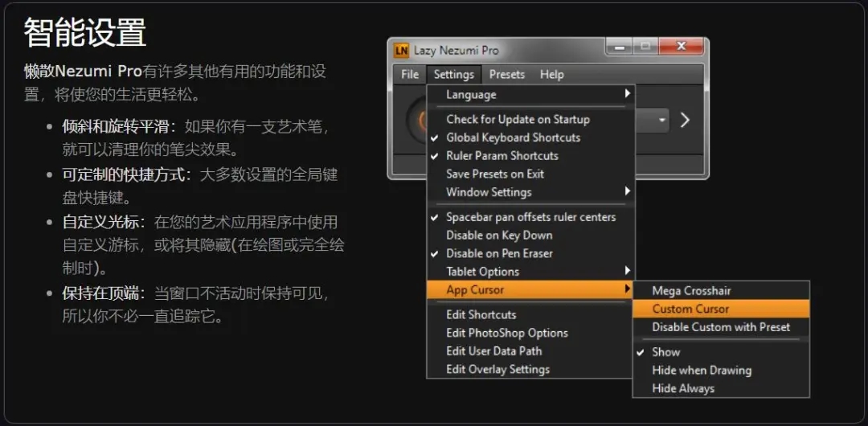Click the 智能设置 heading
The width and height of the screenshot is (868, 426).
(84, 32)
